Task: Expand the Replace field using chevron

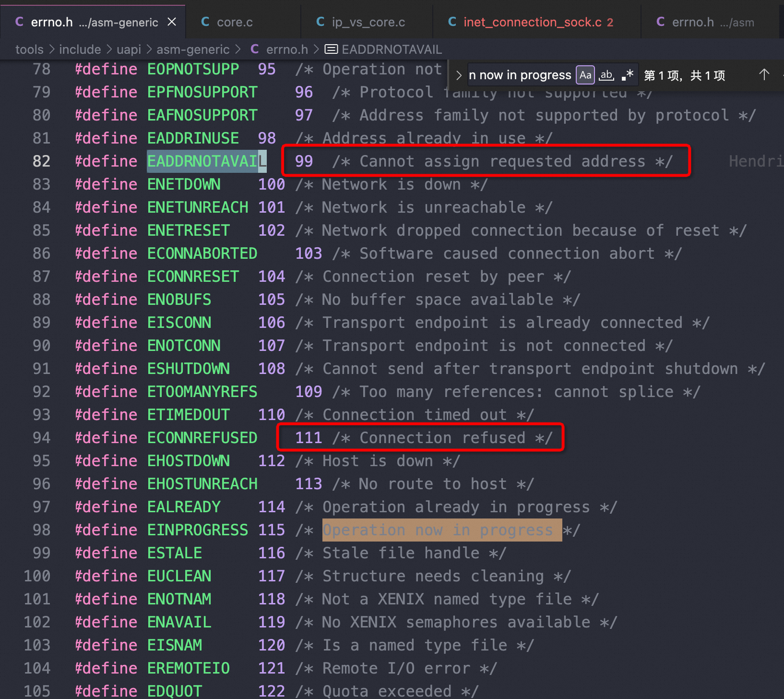Action: (x=459, y=75)
